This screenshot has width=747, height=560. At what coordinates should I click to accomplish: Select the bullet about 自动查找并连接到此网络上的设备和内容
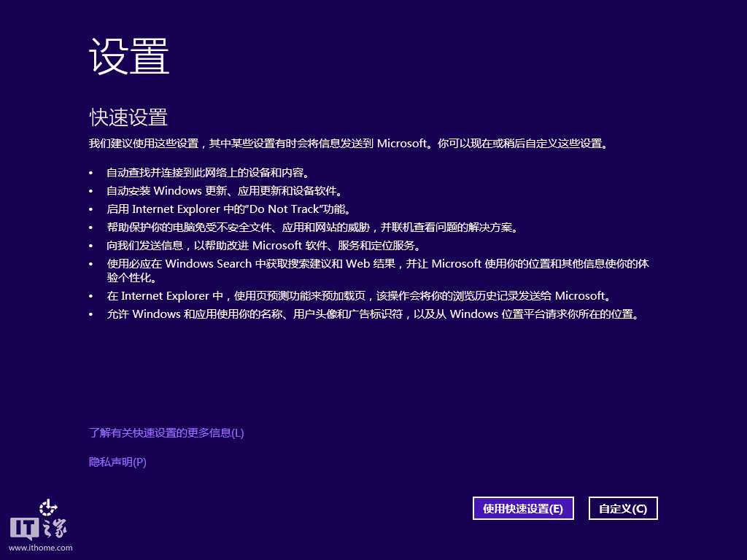207,173
